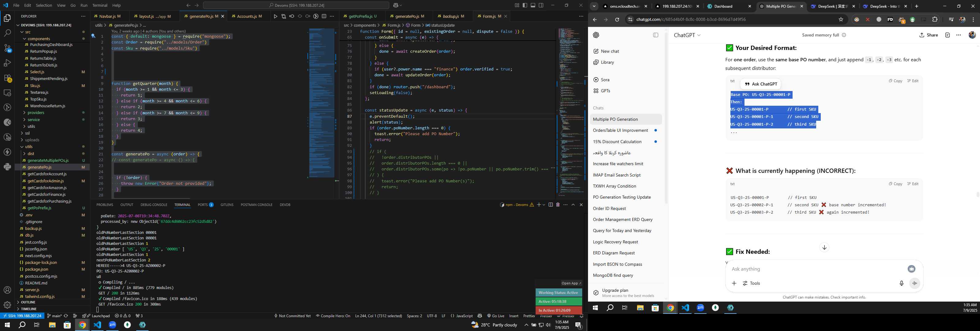Click Run Code play icon in editor toolbar
Screen dimensions: 980x331
(x=275, y=16)
